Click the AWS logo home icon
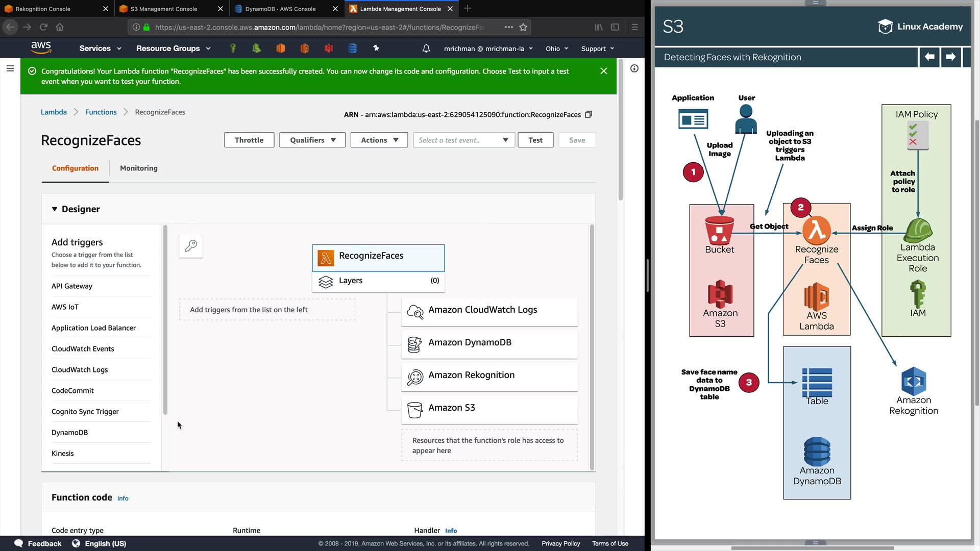Viewport: 980px width, 551px height. 41,48
